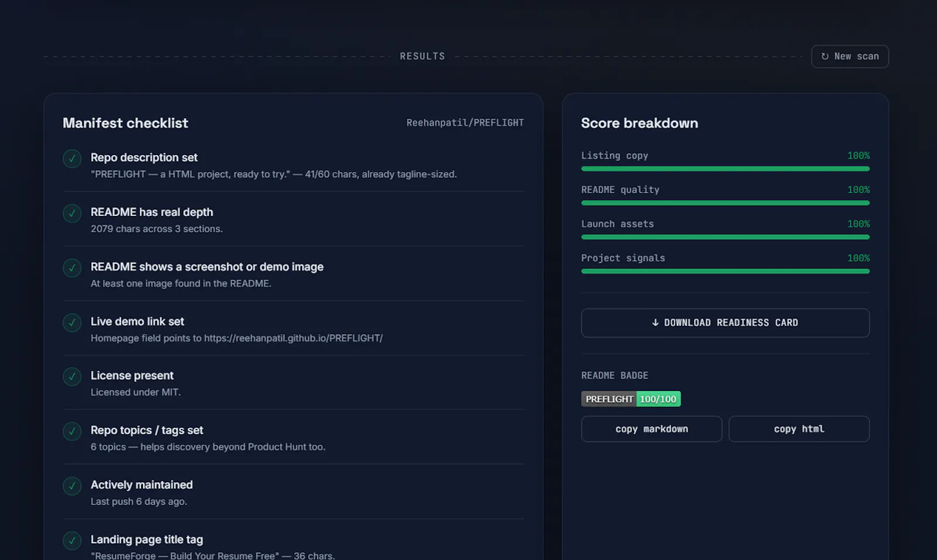Click the refresh icon in New scan
937x560 pixels.
pos(825,57)
